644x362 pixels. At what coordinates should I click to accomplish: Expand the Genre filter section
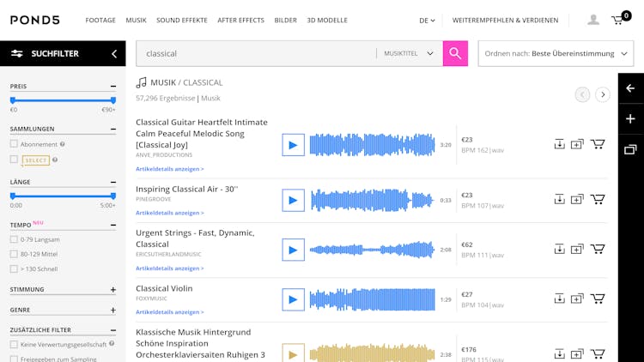click(x=112, y=310)
